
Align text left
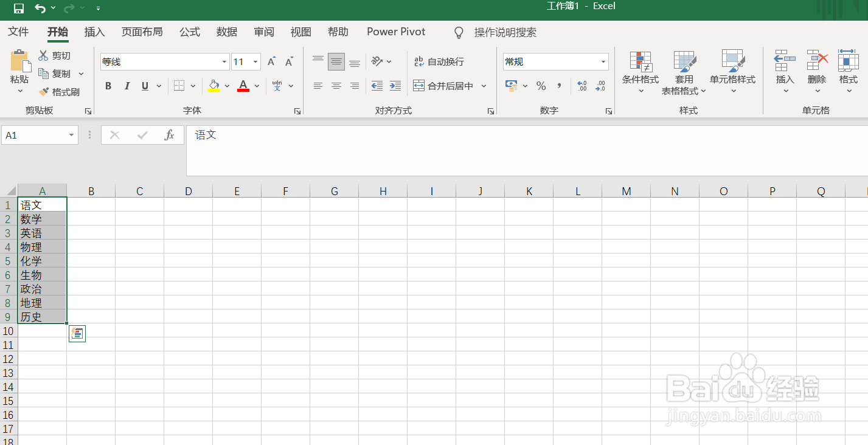(318, 86)
